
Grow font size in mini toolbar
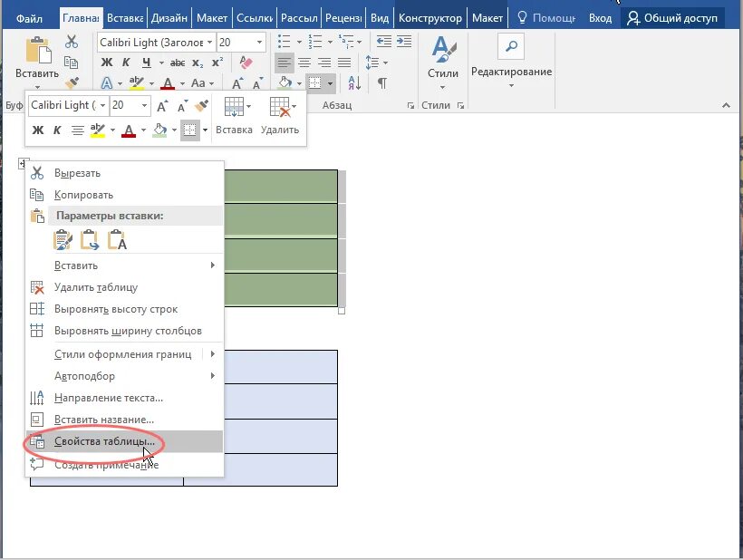click(x=162, y=106)
